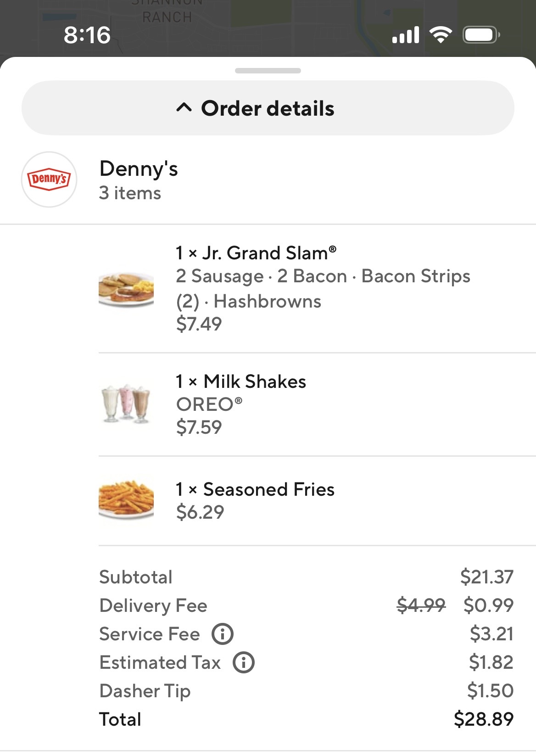Tap the Wi-Fi status icon

coord(441,35)
